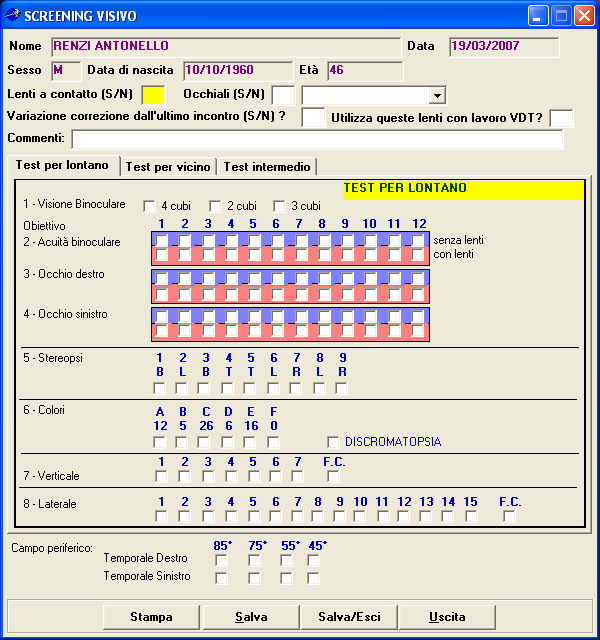
Task: Tick Stereopsi checkbox number 1 B
Action: click(159, 388)
